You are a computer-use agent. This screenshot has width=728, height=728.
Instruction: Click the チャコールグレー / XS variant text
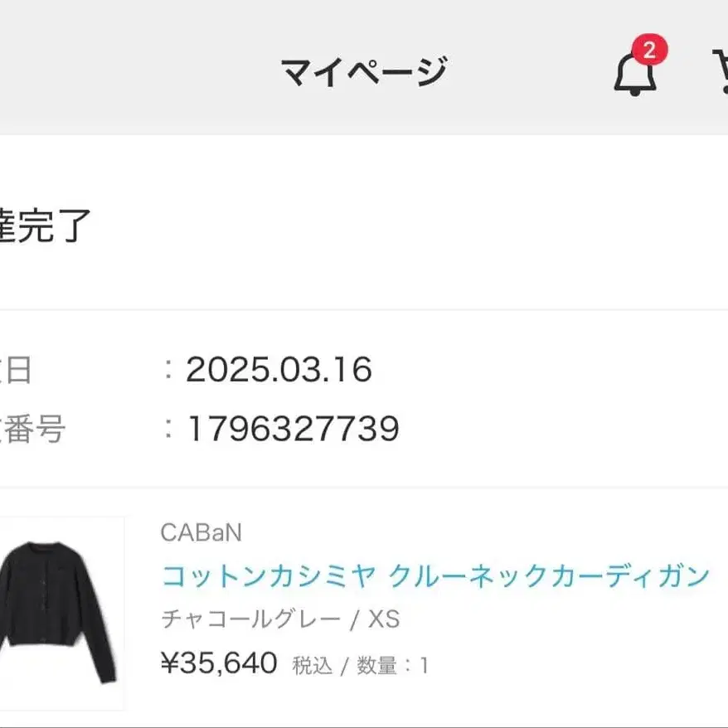[280, 619]
